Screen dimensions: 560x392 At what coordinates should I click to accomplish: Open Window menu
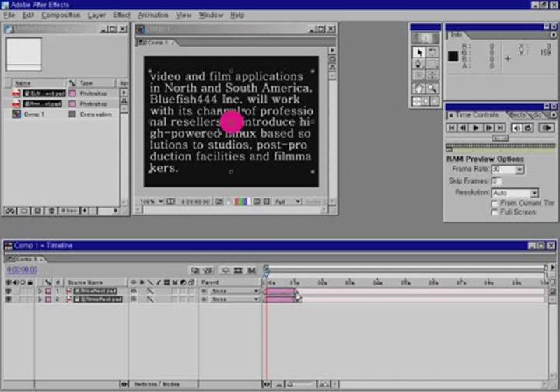[211, 16]
